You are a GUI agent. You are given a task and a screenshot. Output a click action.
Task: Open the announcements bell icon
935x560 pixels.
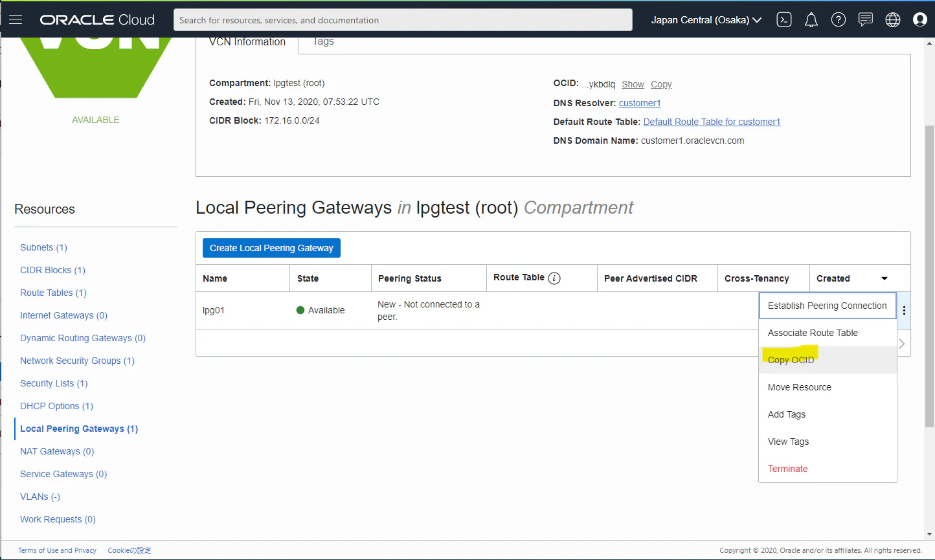(811, 20)
